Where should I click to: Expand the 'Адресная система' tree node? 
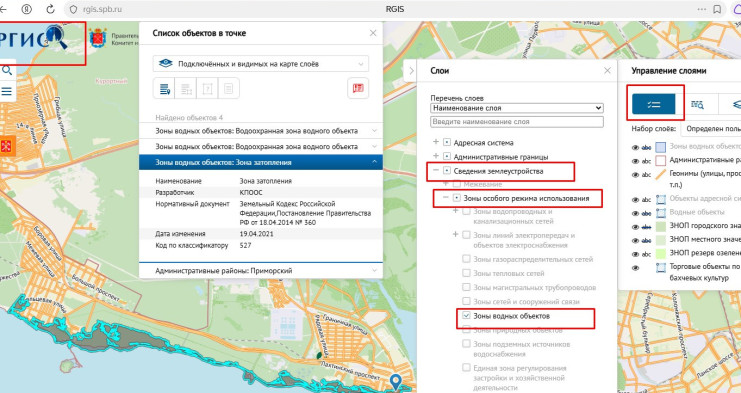click(x=436, y=142)
